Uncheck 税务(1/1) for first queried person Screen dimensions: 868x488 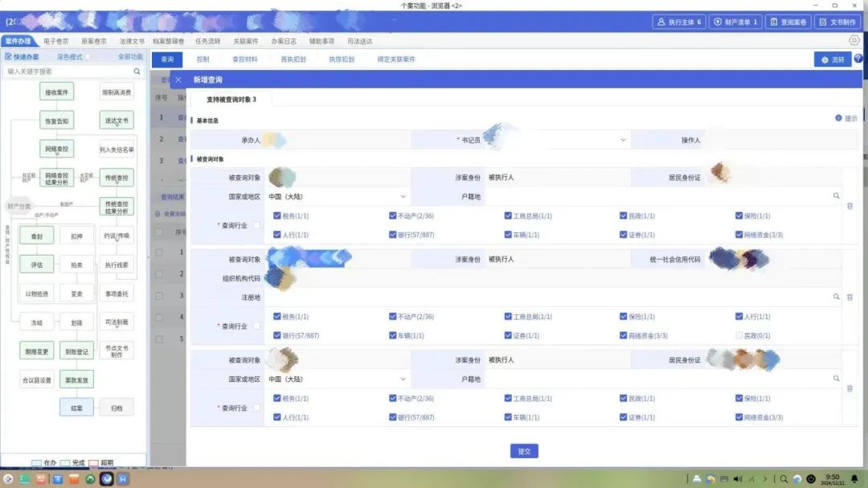click(276, 215)
